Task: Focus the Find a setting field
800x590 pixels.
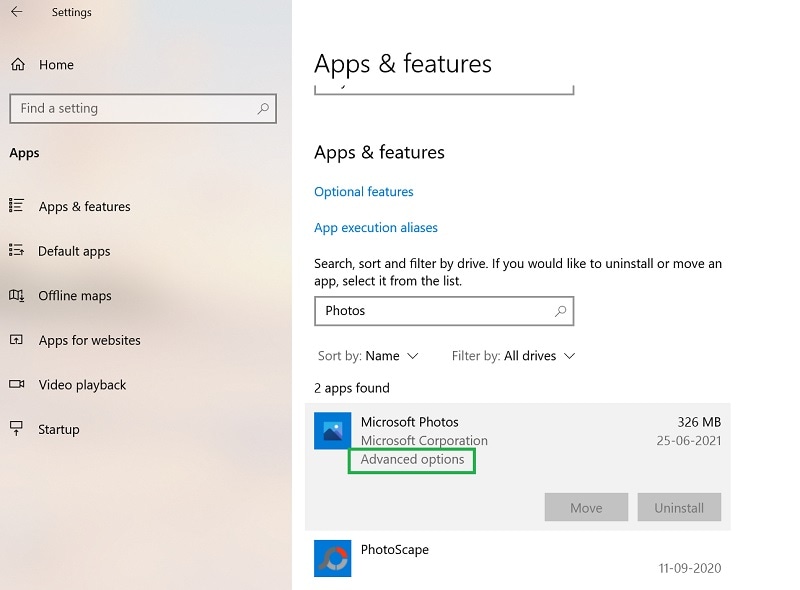Action: point(143,108)
